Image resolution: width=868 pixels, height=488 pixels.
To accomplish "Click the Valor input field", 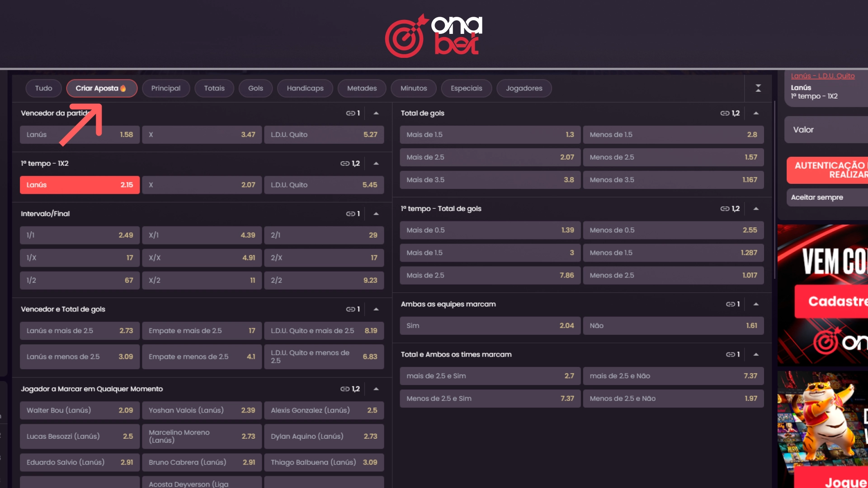I will [826, 130].
